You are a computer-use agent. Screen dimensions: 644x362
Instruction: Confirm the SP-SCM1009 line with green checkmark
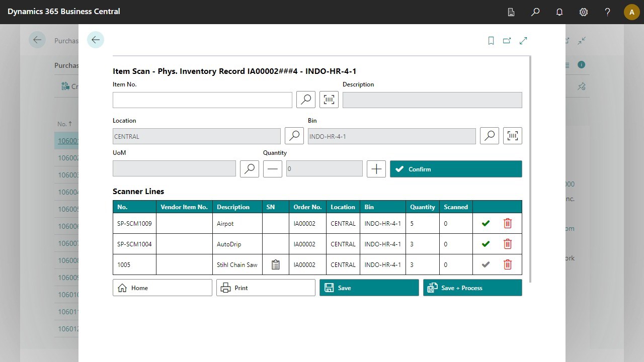tap(485, 223)
